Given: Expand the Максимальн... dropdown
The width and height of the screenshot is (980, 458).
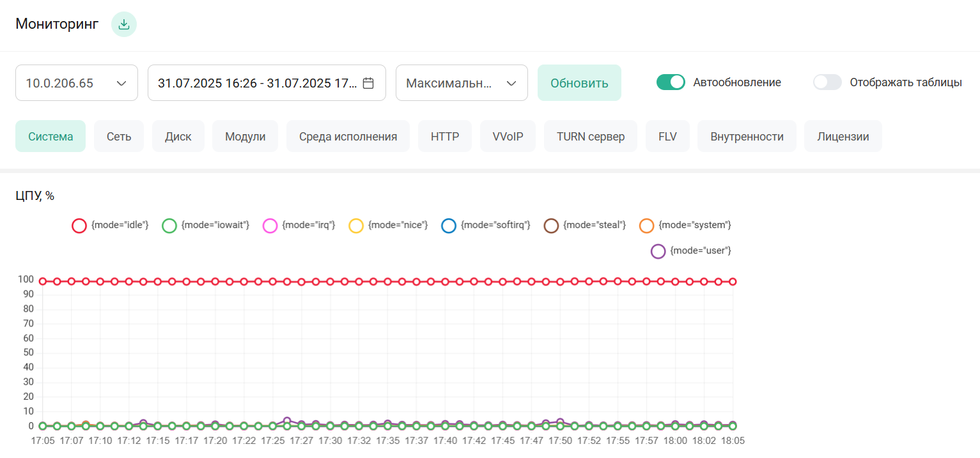Looking at the screenshot, I should point(462,83).
